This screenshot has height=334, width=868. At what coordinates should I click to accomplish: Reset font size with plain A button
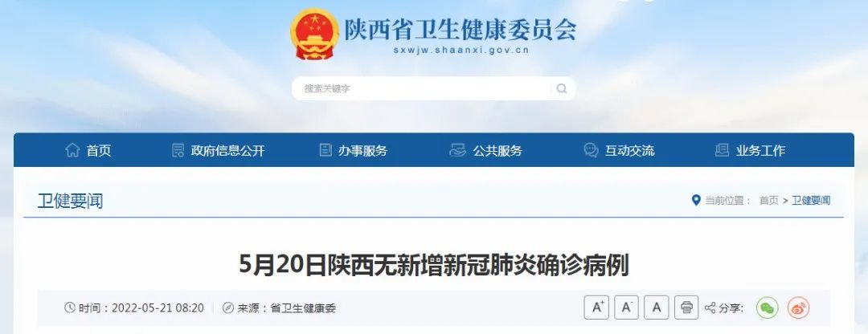657,308
